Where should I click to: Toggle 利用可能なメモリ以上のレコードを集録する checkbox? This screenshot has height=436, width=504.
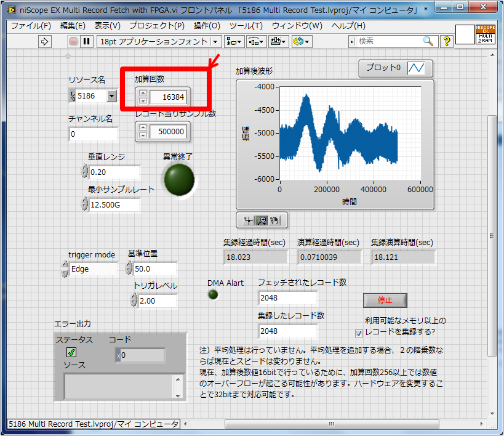pos(359,333)
